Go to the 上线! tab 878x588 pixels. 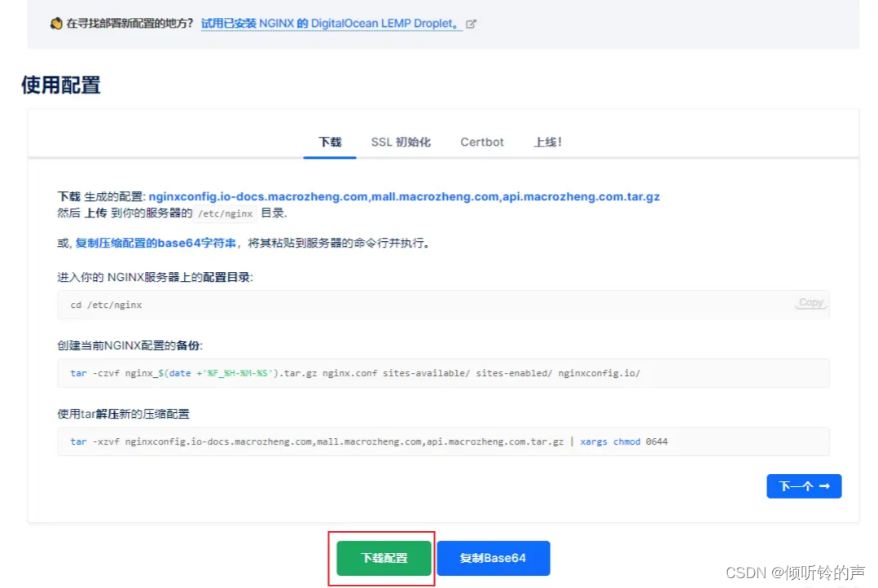click(547, 143)
